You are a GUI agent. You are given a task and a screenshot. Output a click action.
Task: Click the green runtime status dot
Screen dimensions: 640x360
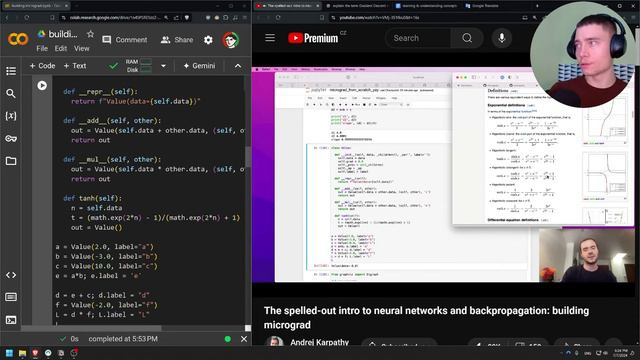pos(228,339)
